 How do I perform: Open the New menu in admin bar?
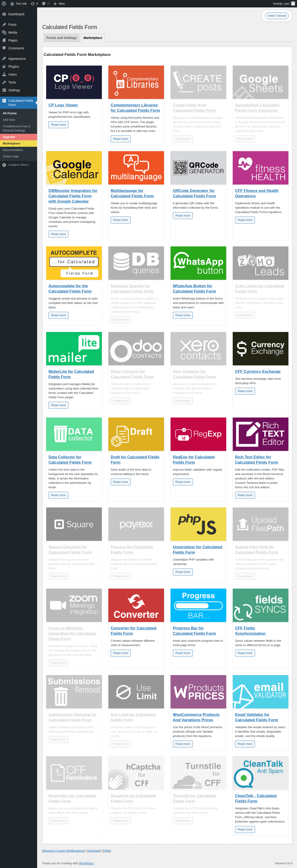(59, 4)
